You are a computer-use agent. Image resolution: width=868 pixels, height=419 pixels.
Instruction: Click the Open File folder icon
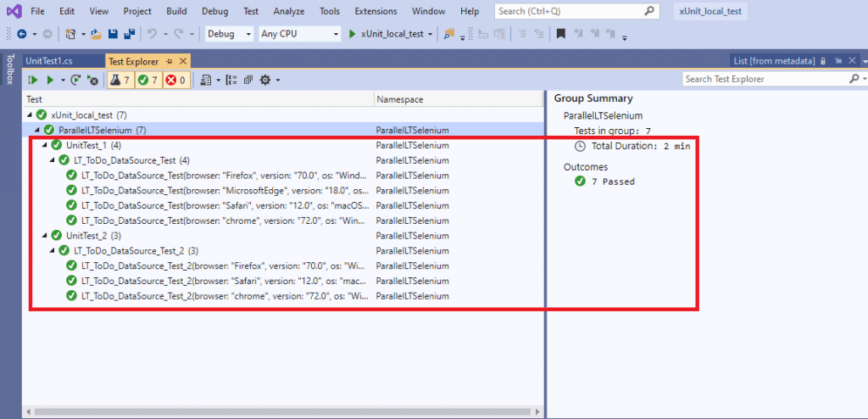pyautogui.click(x=97, y=34)
